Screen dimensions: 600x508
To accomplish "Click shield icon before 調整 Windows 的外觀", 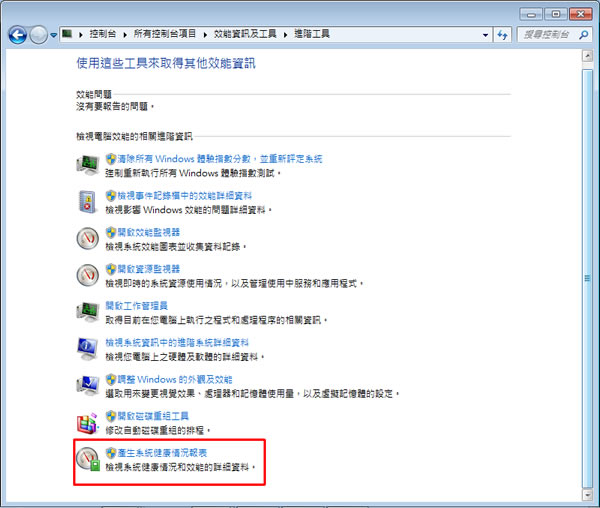I will point(111,379).
